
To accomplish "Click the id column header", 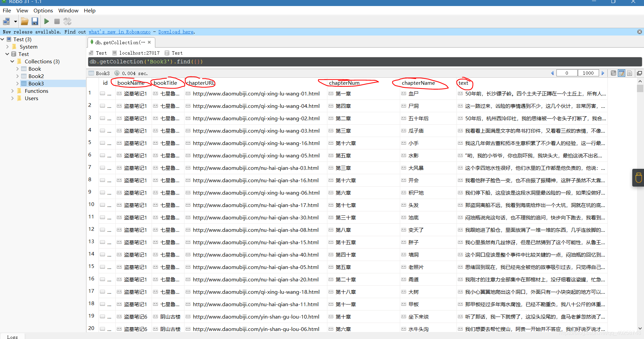I will (x=105, y=83).
